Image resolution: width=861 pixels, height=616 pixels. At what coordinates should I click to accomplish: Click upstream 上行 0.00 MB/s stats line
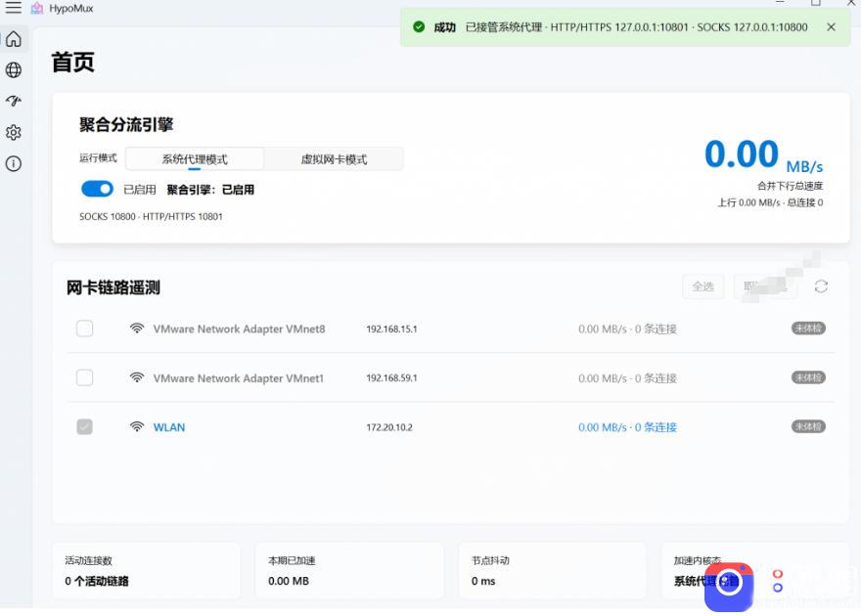click(x=770, y=202)
